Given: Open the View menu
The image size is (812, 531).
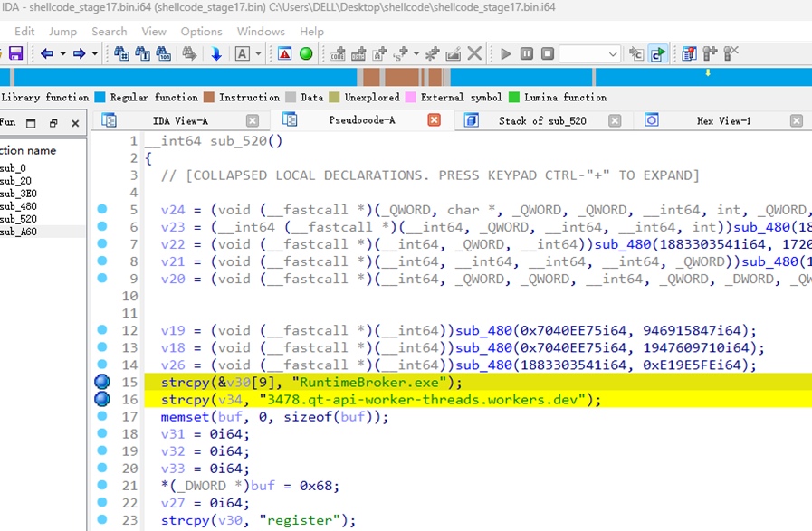Looking at the screenshot, I should point(154,32).
